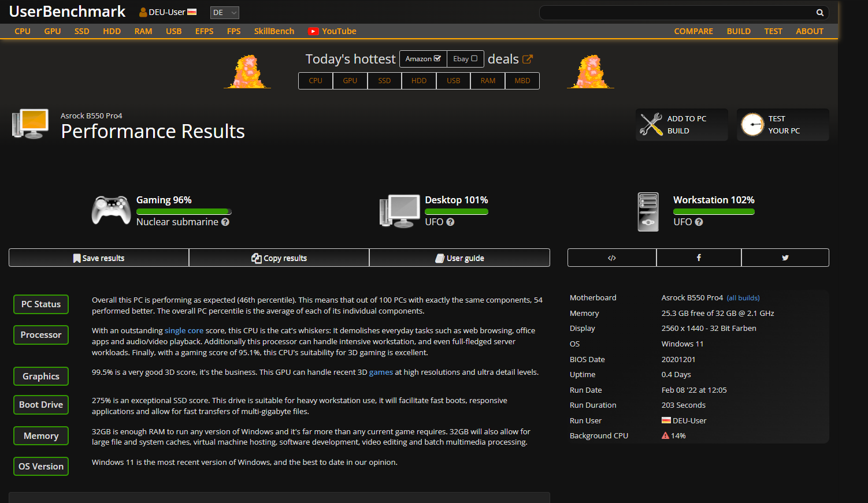Follow the games link in Graphics text
The height and width of the screenshot is (503, 868).
pos(381,372)
